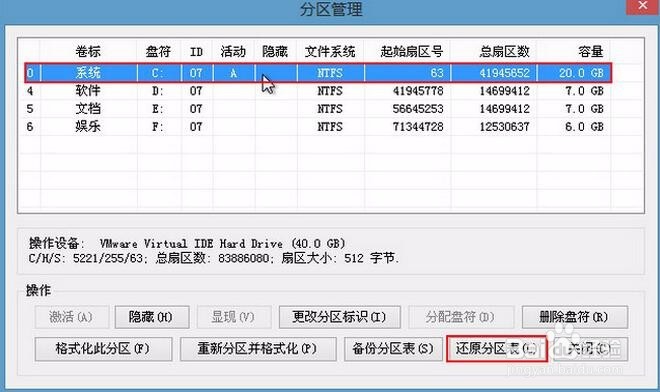Click the VMware Virtual IDE Hard Drive text
This screenshot has height=392, width=660.
(x=223, y=243)
